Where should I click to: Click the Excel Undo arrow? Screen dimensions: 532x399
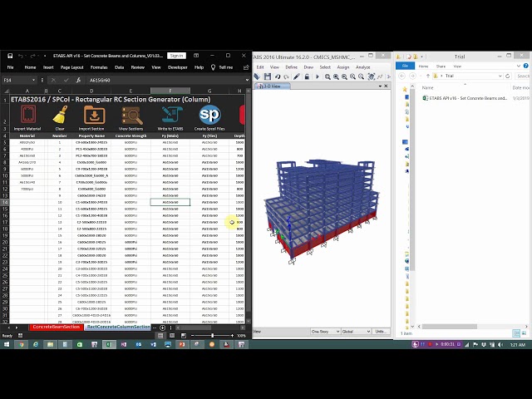pos(21,56)
